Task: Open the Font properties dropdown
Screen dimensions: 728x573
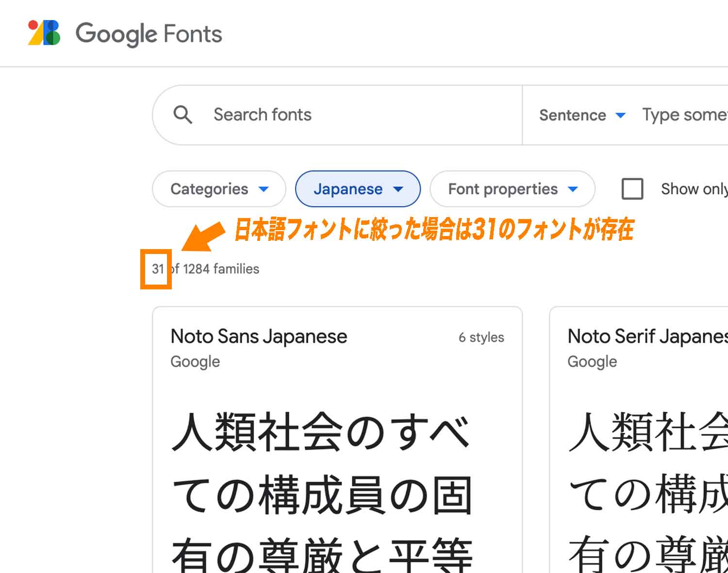Action: [512, 189]
